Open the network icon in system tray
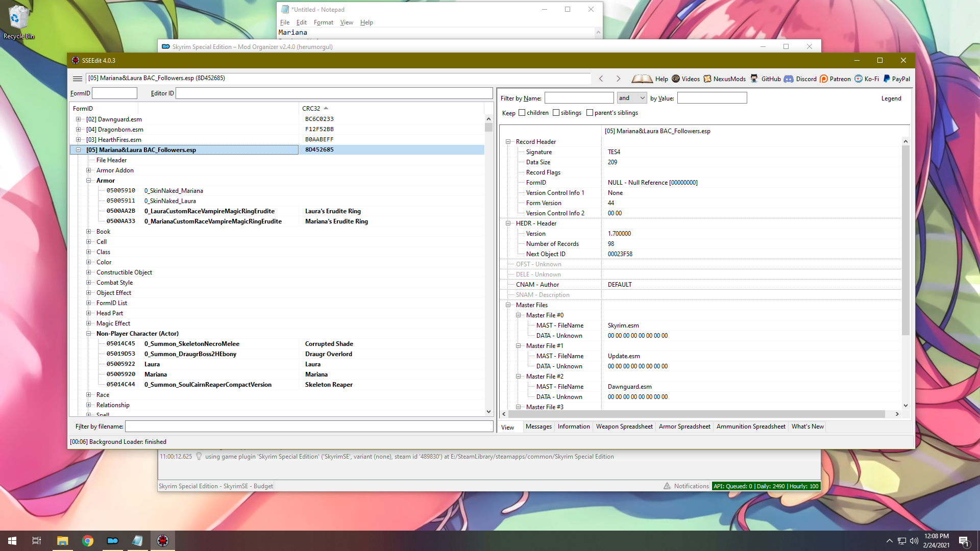Viewport: 980px width, 551px height. pyautogui.click(x=902, y=541)
